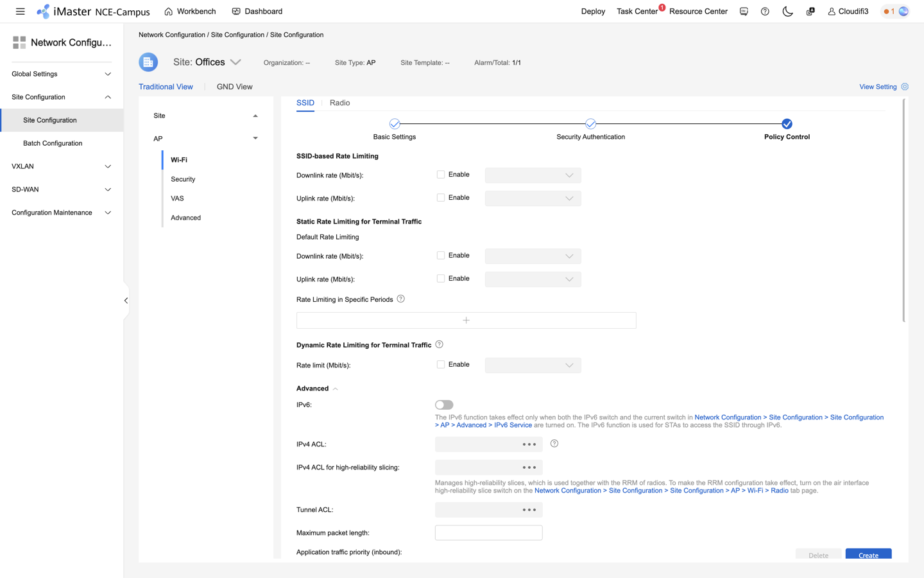Open the IPv4 ACL ellipsis picker
The width and height of the screenshot is (924, 578).
tap(528, 444)
